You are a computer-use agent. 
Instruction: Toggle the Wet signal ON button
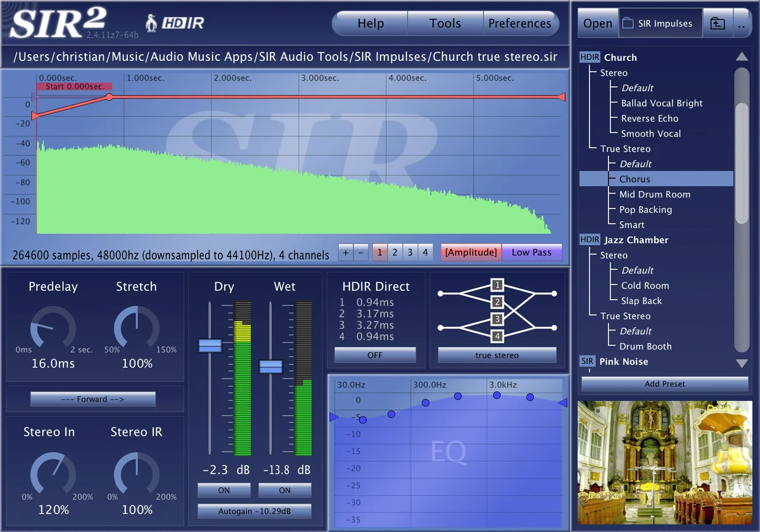pos(285,490)
